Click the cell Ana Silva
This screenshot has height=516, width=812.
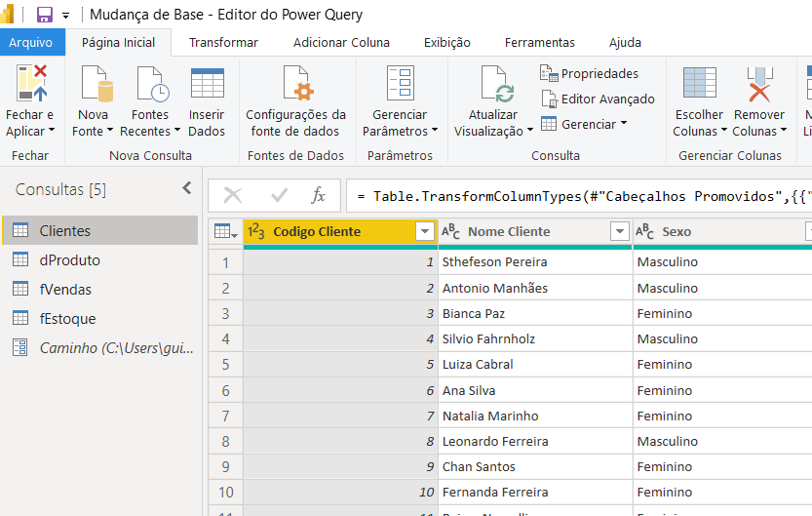(x=535, y=390)
